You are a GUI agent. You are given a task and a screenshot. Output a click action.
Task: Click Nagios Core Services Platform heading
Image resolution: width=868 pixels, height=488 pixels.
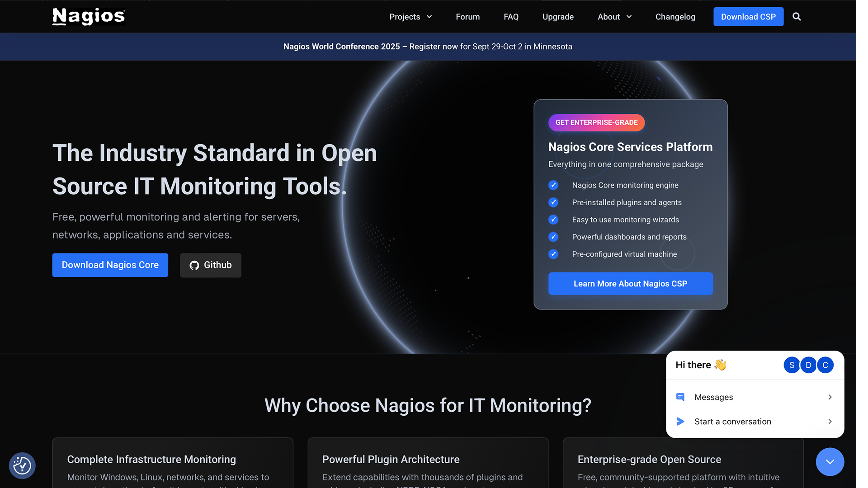tap(630, 147)
